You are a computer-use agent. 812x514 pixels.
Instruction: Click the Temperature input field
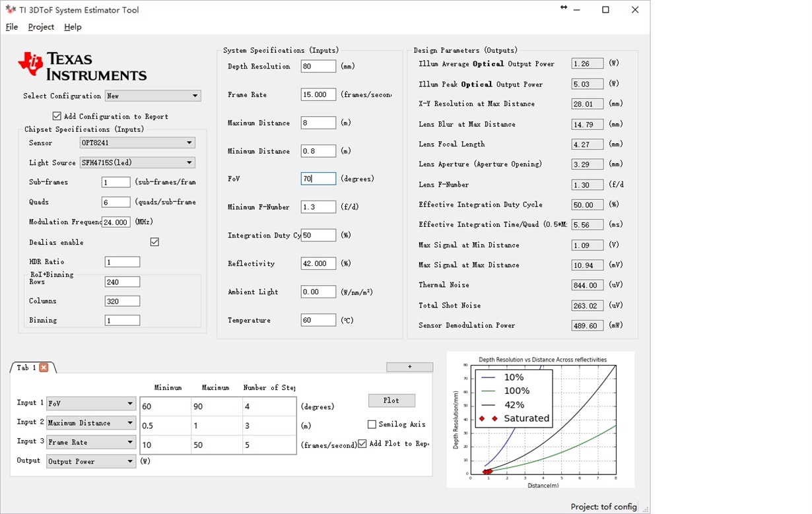click(318, 320)
